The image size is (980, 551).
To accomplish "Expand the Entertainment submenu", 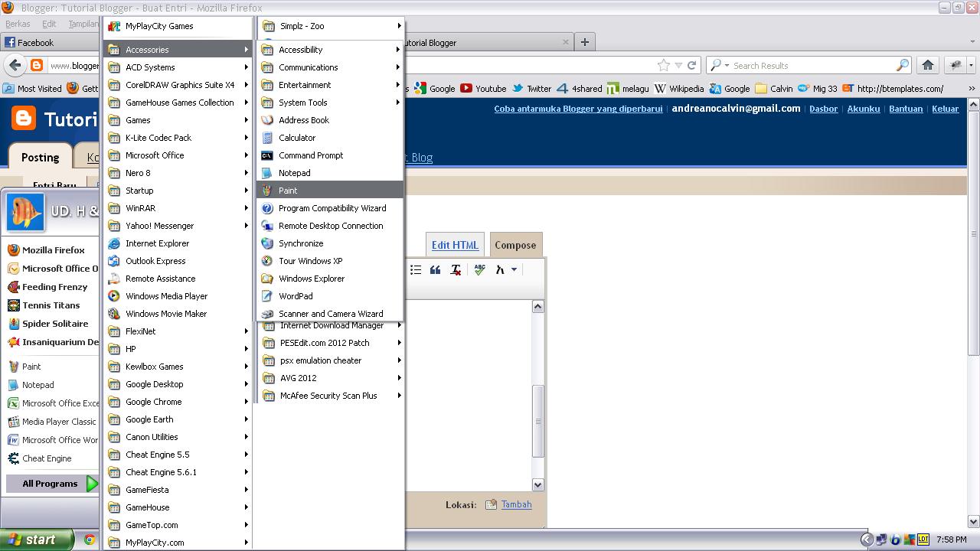I will [x=330, y=85].
